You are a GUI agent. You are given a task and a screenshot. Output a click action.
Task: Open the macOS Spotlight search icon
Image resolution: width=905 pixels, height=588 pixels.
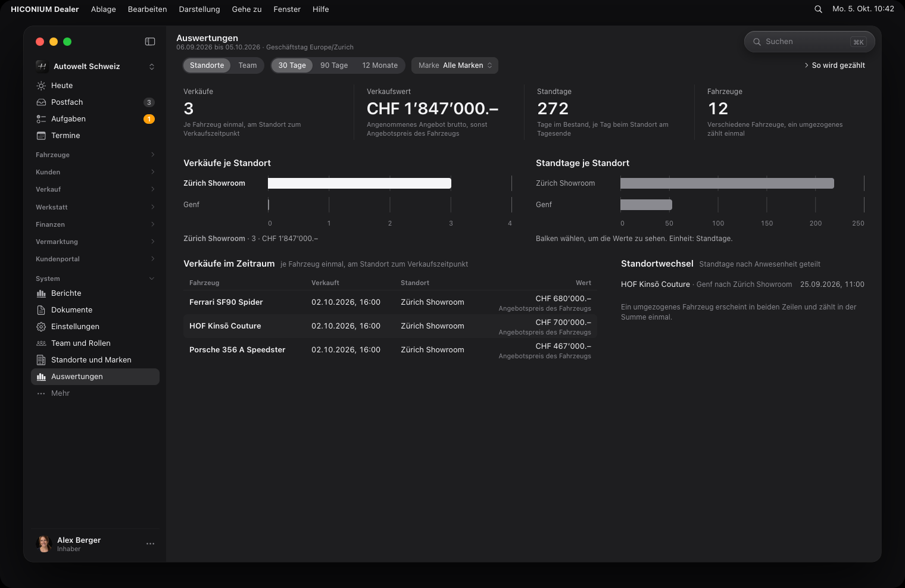[x=818, y=9]
